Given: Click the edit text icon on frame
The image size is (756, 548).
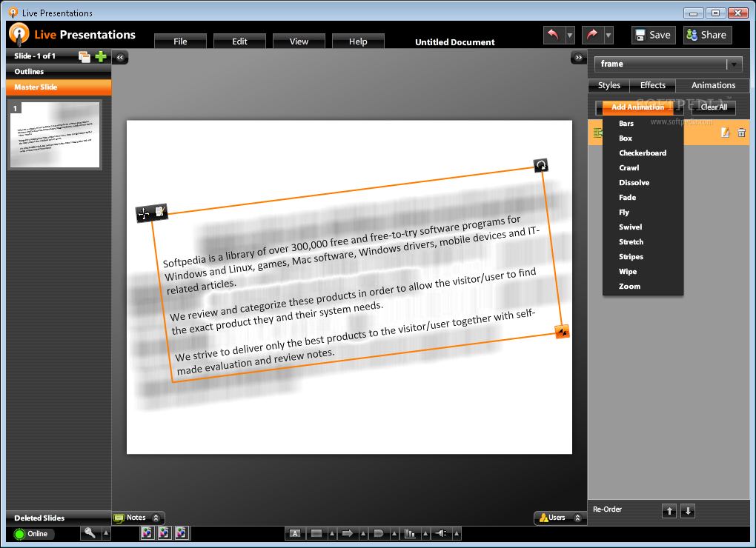Looking at the screenshot, I should point(160,211).
